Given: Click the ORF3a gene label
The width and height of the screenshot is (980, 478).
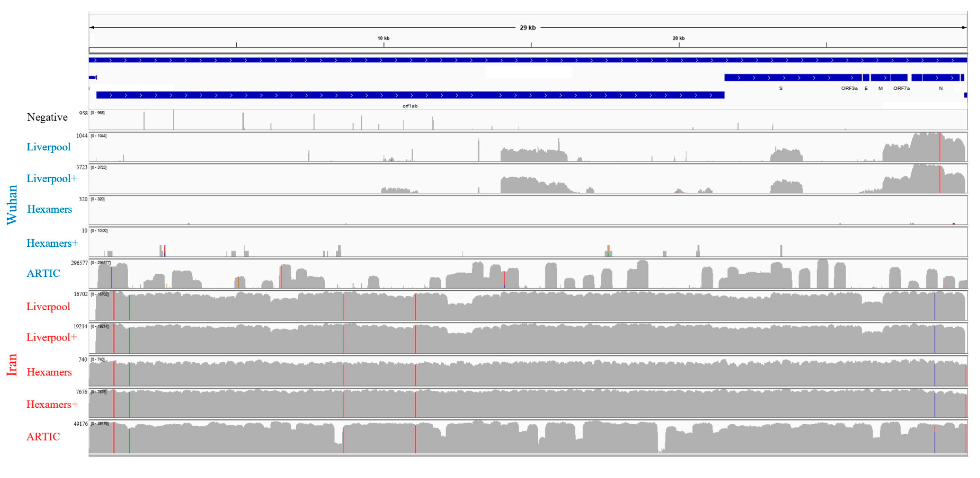Looking at the screenshot, I should (849, 88).
